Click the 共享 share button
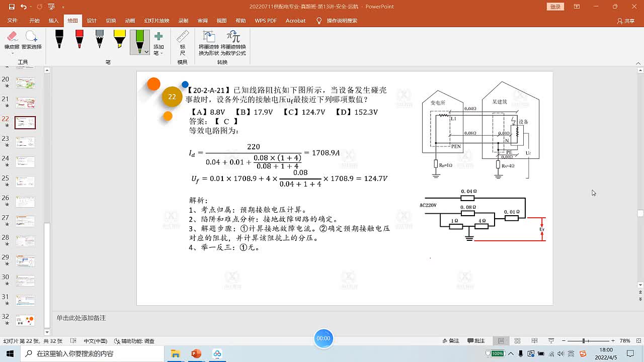The height and width of the screenshot is (362, 644). pos(626,21)
